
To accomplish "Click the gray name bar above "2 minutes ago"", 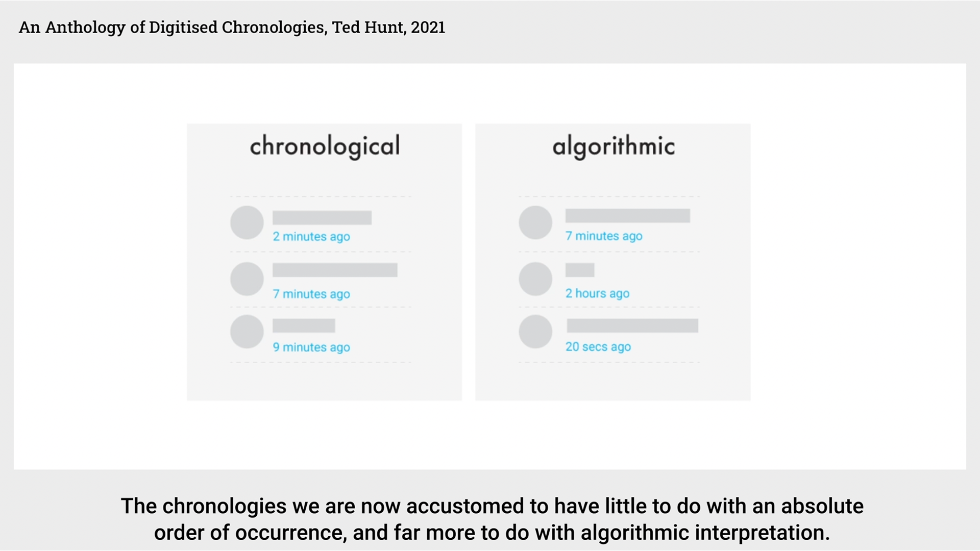I will [322, 218].
